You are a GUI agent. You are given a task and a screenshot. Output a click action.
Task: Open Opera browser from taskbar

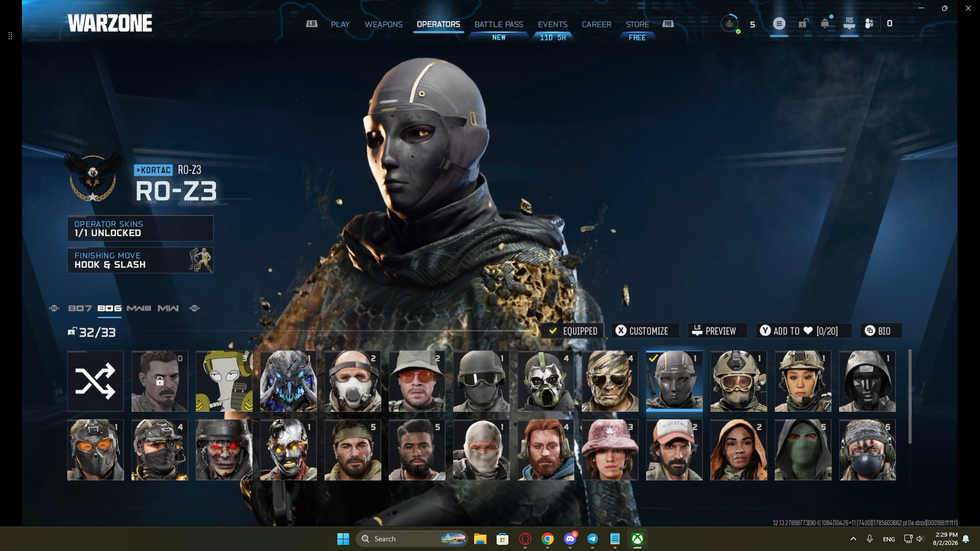pos(525,539)
